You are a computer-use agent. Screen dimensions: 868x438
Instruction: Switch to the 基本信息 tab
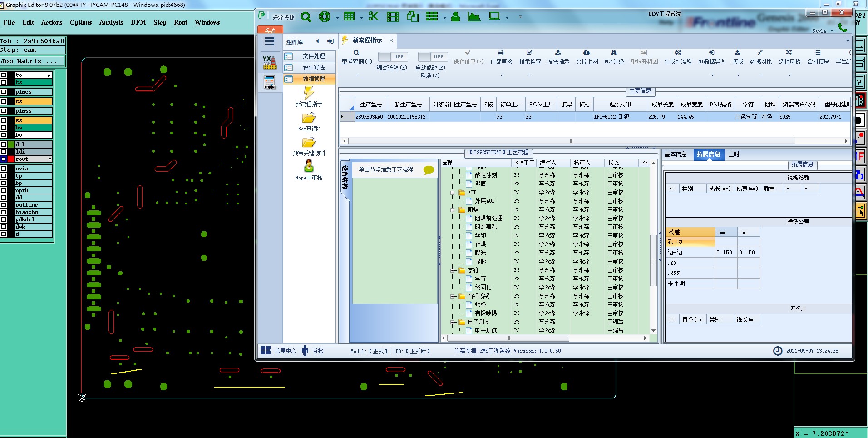click(676, 154)
